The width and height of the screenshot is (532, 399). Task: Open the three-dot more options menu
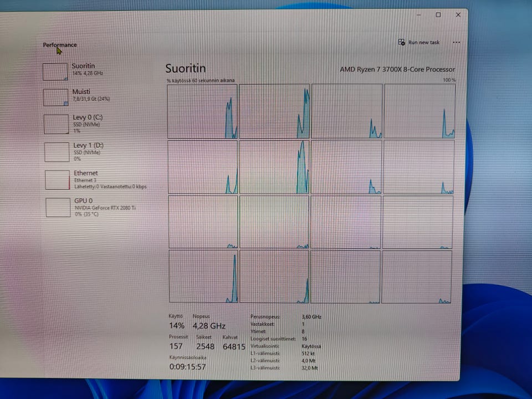tap(456, 43)
